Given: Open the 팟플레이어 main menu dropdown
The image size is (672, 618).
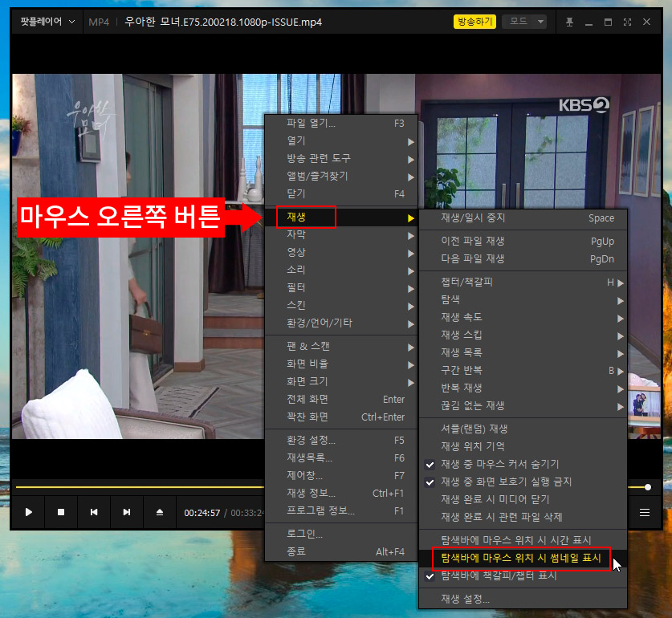Looking at the screenshot, I should (x=47, y=22).
